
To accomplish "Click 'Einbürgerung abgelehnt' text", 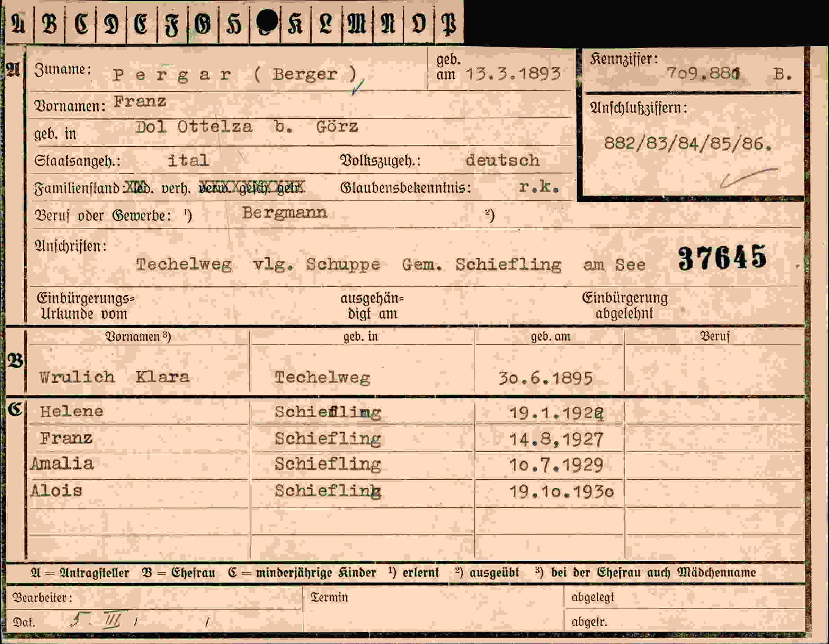I will pyautogui.click(x=625, y=306).
